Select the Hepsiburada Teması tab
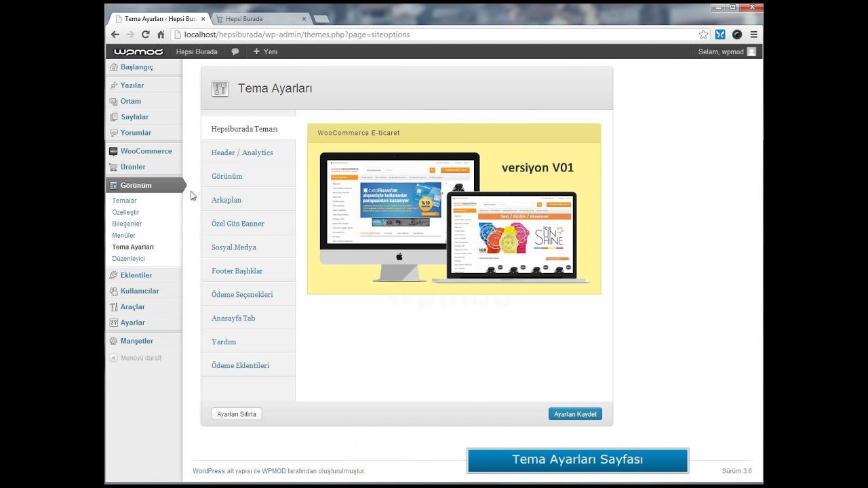 click(248, 129)
